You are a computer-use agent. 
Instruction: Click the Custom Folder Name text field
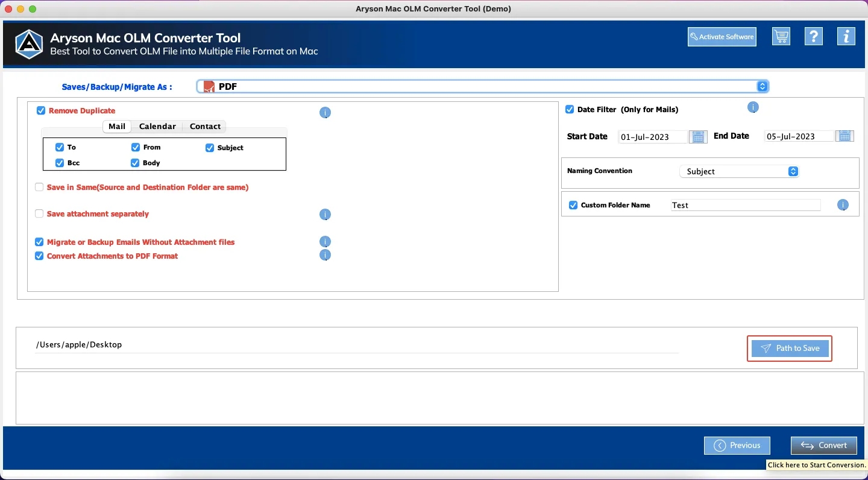pos(746,205)
